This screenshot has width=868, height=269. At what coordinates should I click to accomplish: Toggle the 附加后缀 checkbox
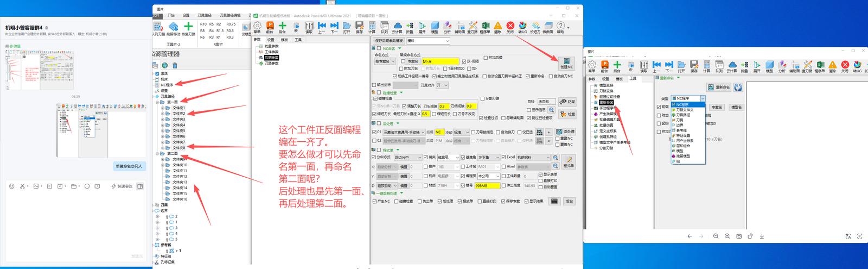[x=485, y=58]
